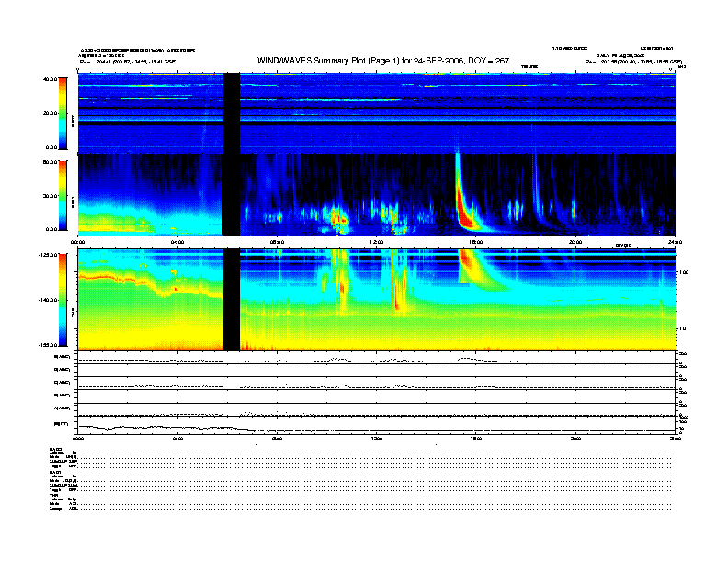The width and height of the screenshot is (728, 563).
Task: Click the 20:00 time label below RAD1 panel
Action: [x=575, y=242]
